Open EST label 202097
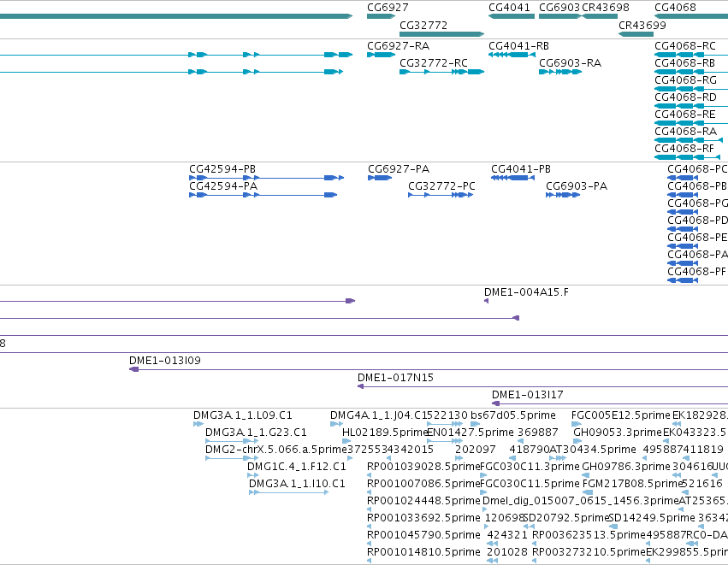Viewport: 728px width, 565px height. 475,450
